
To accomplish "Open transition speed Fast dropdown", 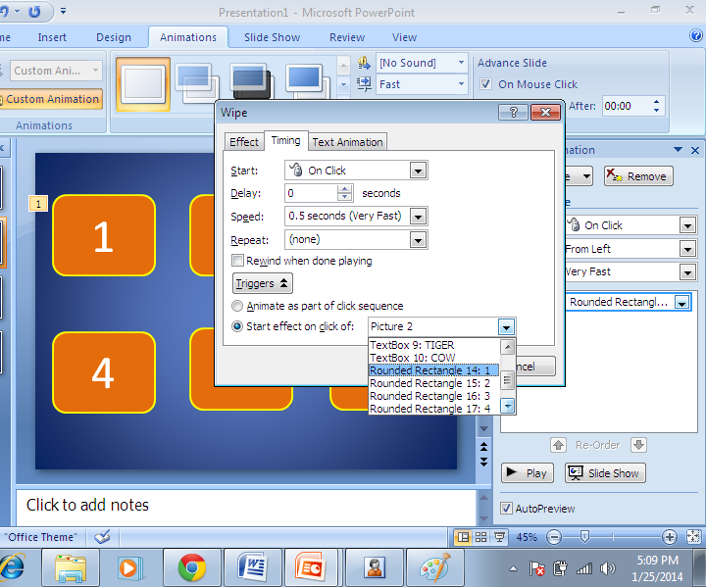I will 461,83.
